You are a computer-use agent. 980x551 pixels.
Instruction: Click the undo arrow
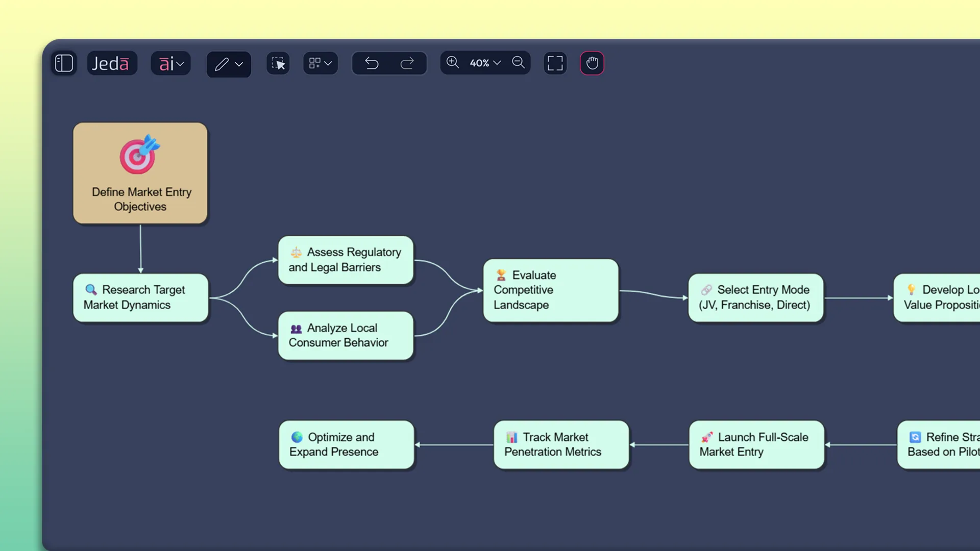[x=372, y=63]
